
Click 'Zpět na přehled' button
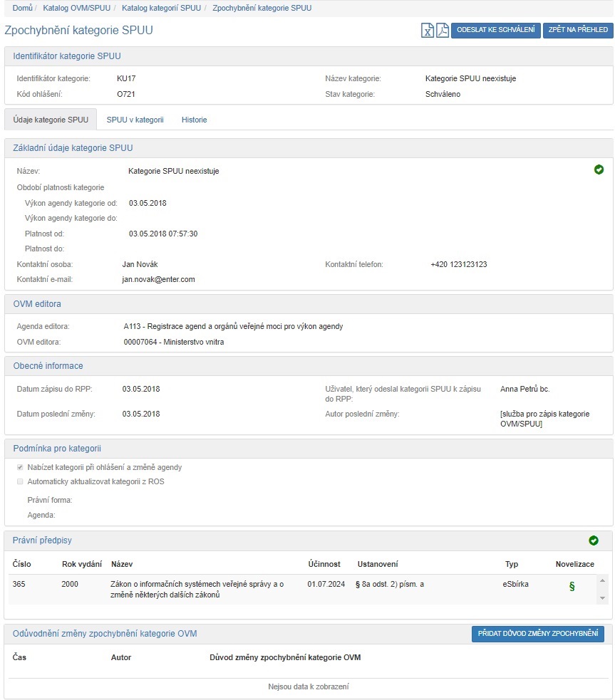pyautogui.click(x=577, y=30)
